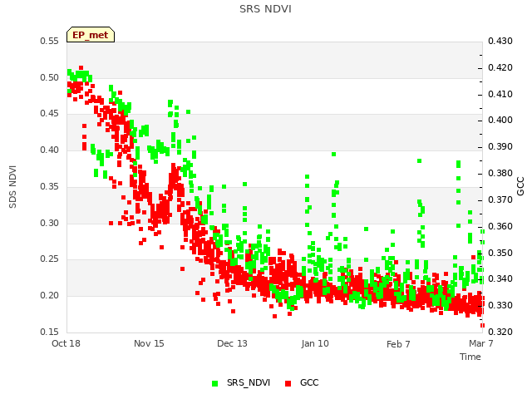Click the 0.320 right axis value
This screenshot has height=399, width=532.
500,332
